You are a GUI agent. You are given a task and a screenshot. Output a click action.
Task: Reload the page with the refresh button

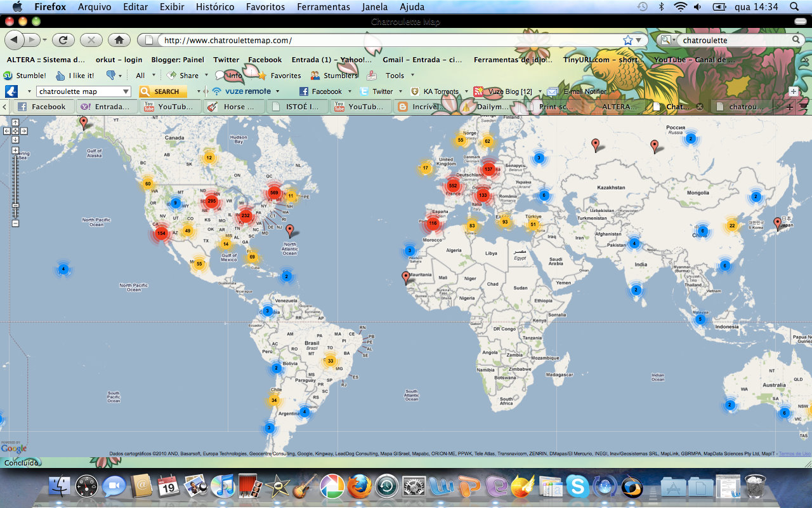point(63,40)
